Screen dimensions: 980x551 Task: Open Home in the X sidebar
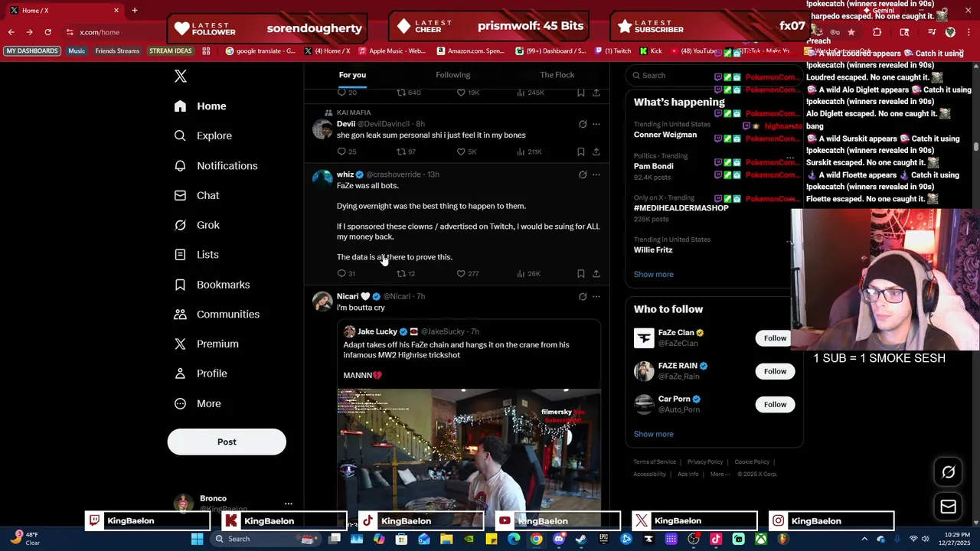coord(201,106)
